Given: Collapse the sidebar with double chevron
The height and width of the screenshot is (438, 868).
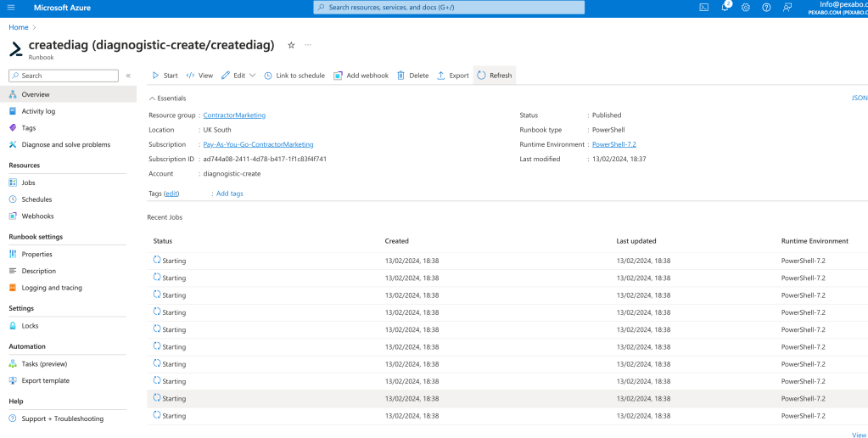Looking at the screenshot, I should click(128, 76).
